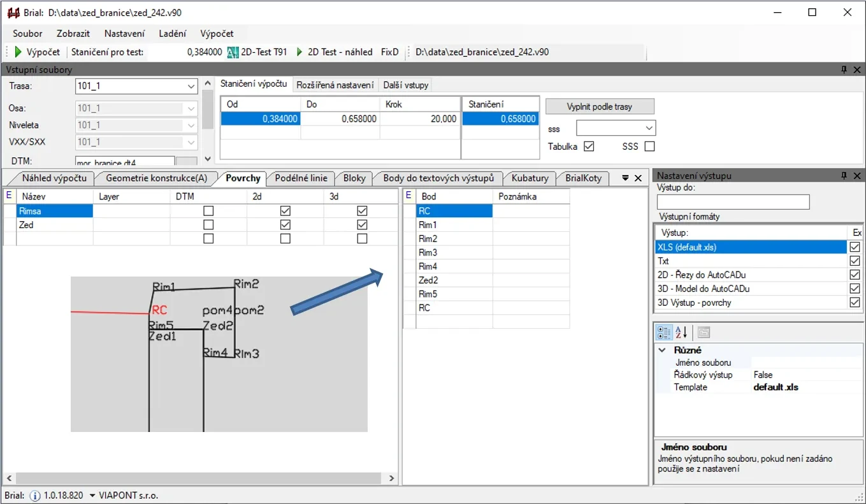The image size is (866, 504).
Task: Expand the sss combo box
Action: pos(649,129)
